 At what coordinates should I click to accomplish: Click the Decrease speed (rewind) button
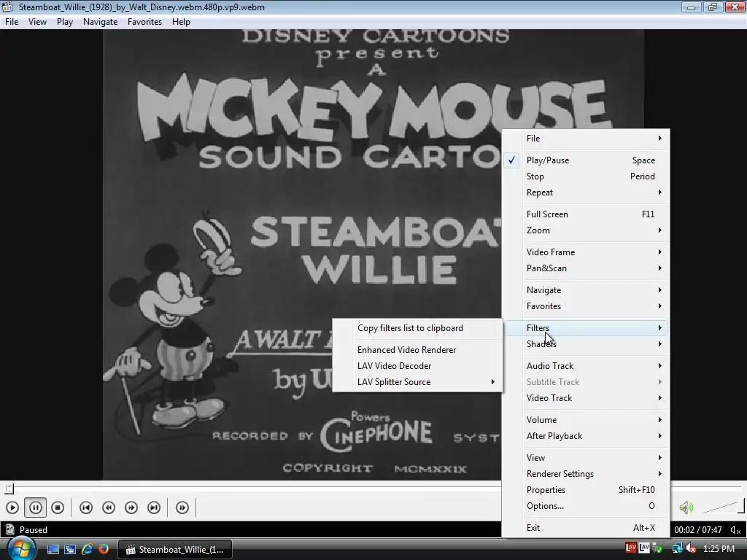coord(109,507)
